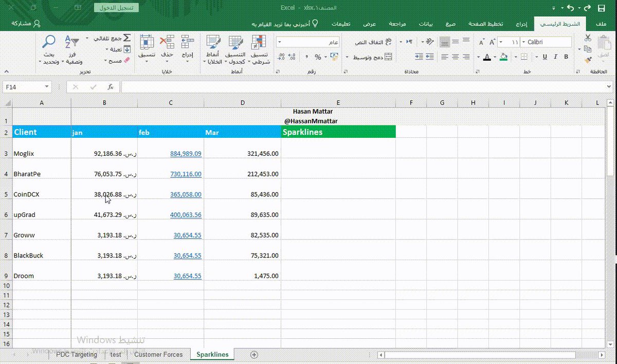Viewport: 617px width, 364px height.
Task: Follow the 365,058.00 hyperlink
Action: (186, 194)
